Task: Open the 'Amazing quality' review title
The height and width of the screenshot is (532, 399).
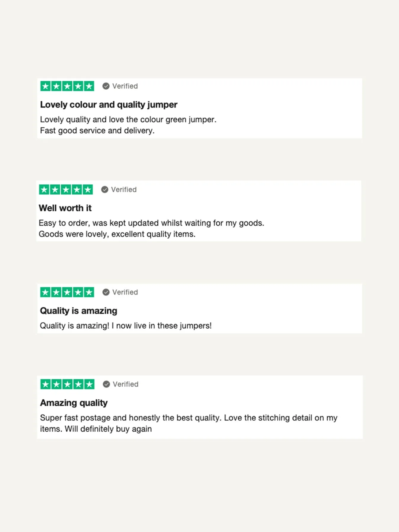Action: click(x=74, y=403)
